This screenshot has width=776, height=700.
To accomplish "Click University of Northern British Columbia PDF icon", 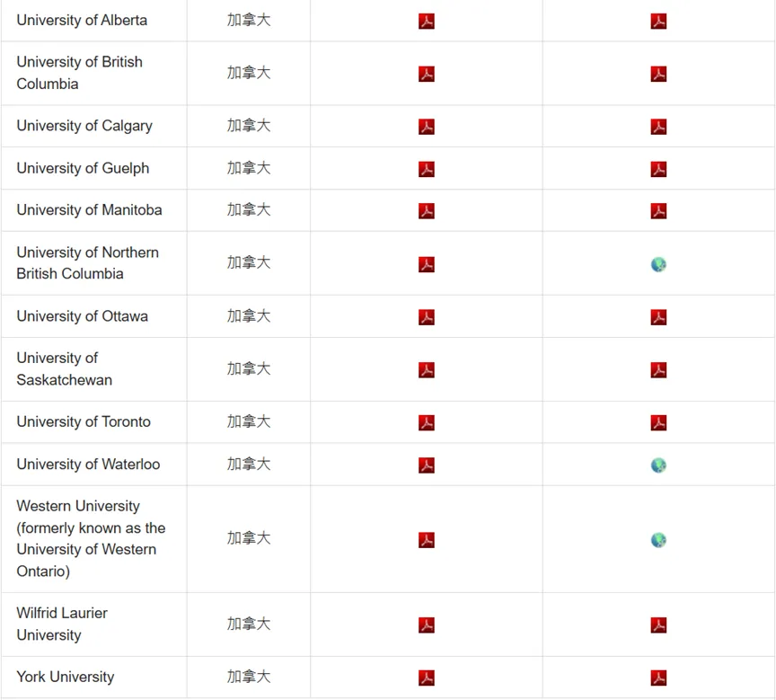I will coord(427,264).
